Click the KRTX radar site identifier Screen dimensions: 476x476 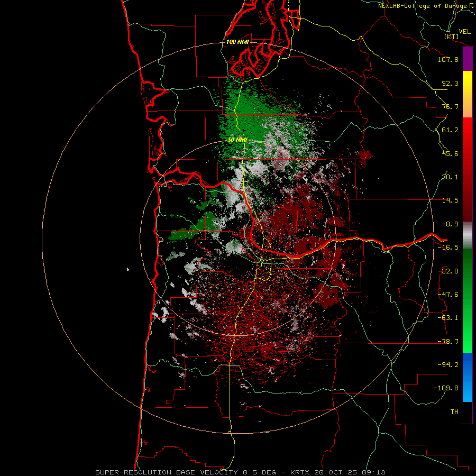(x=300, y=472)
